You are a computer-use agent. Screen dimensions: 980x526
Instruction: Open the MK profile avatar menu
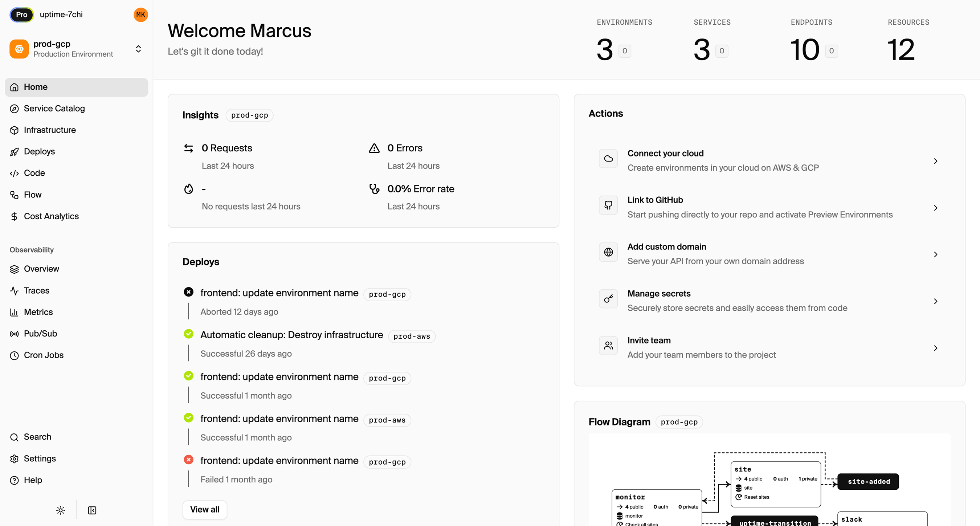[140, 15]
